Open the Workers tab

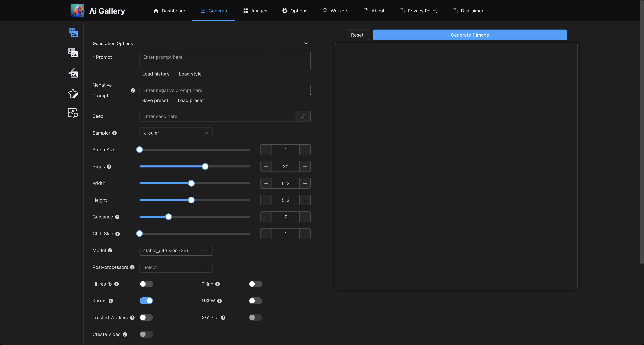tap(335, 11)
